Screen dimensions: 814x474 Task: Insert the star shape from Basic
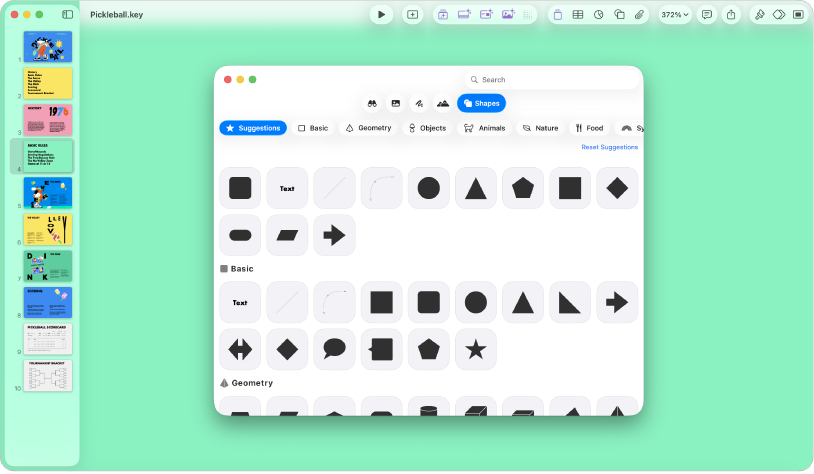coord(476,349)
